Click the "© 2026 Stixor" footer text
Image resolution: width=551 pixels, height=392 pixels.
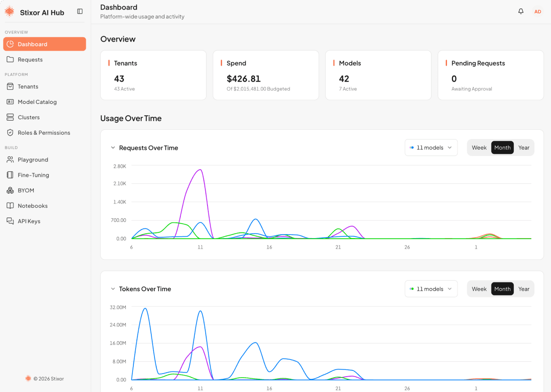pos(49,378)
